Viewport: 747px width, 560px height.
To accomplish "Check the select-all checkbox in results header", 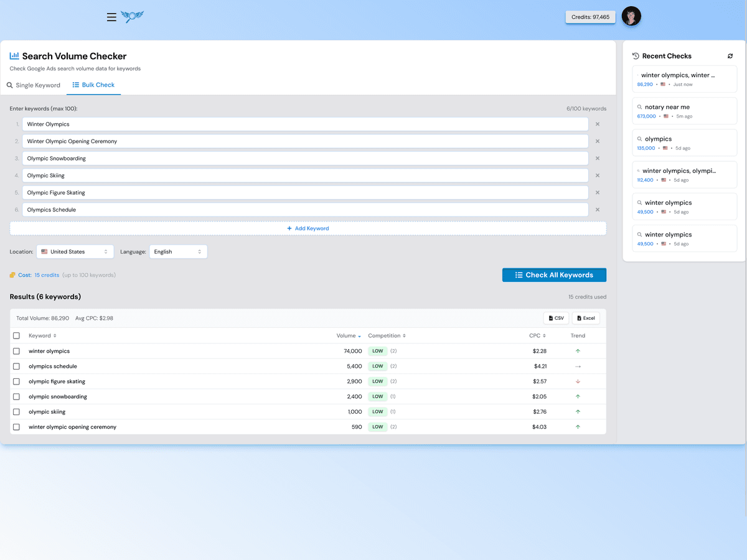I will 16,335.
